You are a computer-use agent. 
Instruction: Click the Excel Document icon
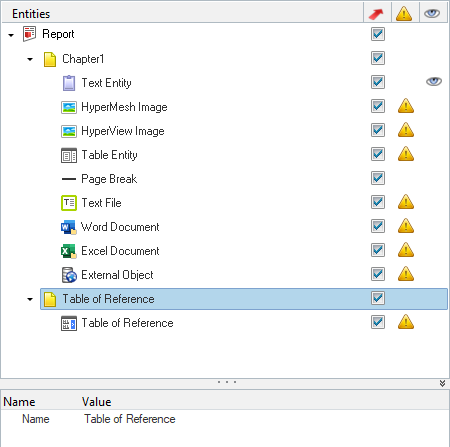click(69, 251)
